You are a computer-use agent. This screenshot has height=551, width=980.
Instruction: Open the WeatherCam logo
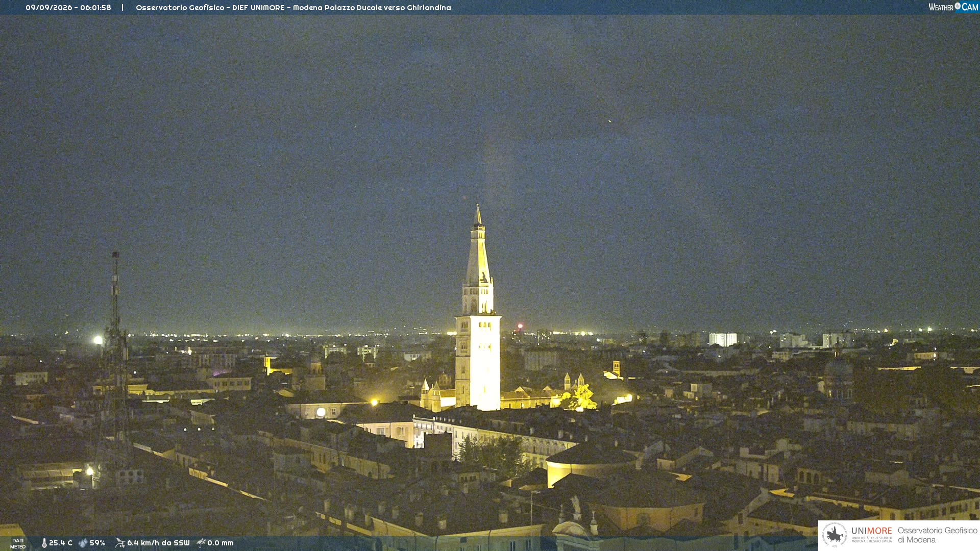click(x=953, y=7)
